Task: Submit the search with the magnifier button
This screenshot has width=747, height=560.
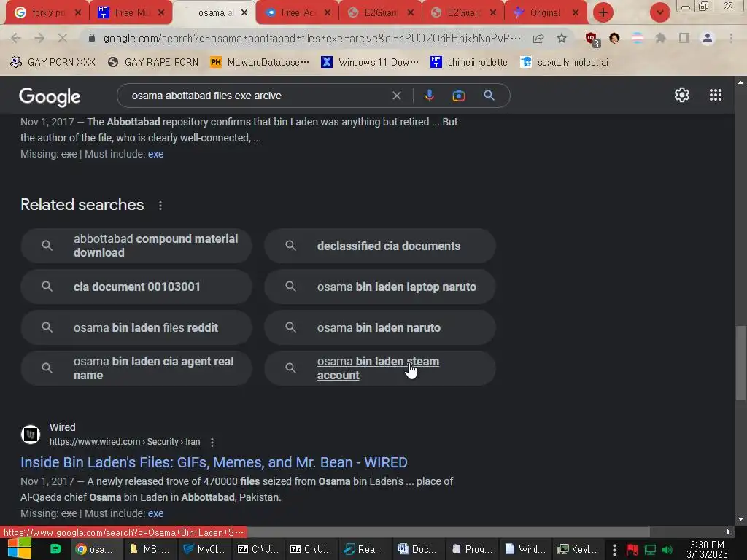Action: (x=489, y=96)
